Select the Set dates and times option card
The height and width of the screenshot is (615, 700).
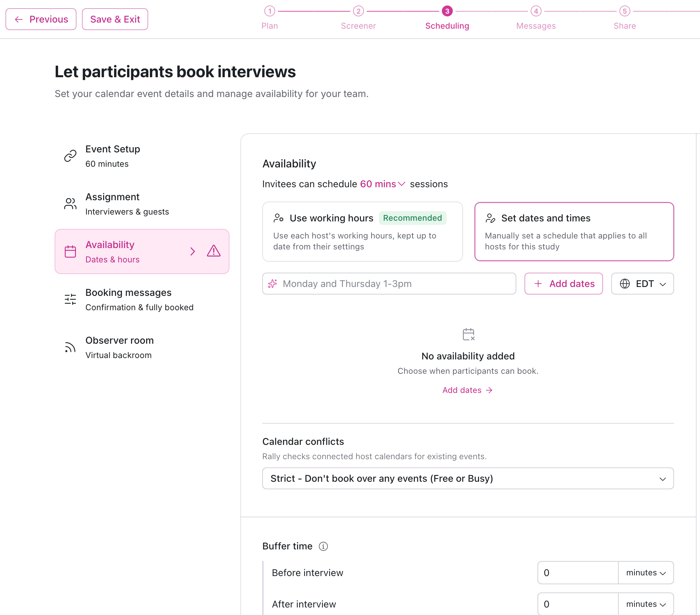click(x=574, y=232)
